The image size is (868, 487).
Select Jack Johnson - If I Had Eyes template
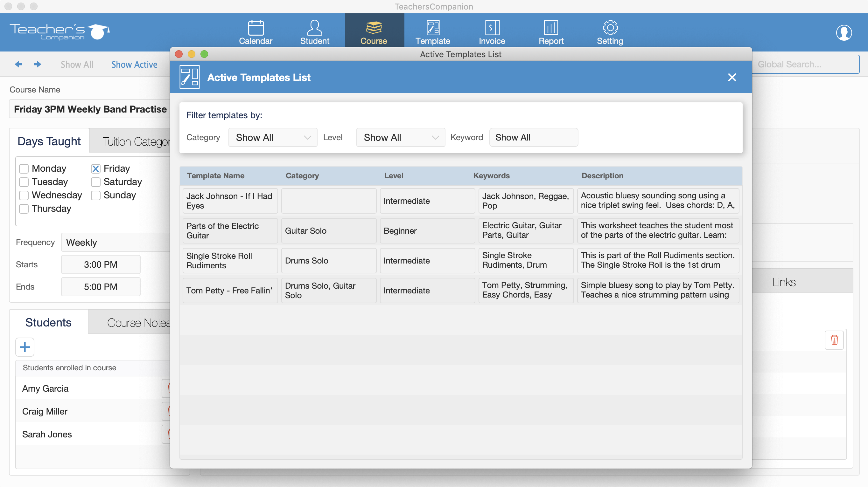point(230,201)
